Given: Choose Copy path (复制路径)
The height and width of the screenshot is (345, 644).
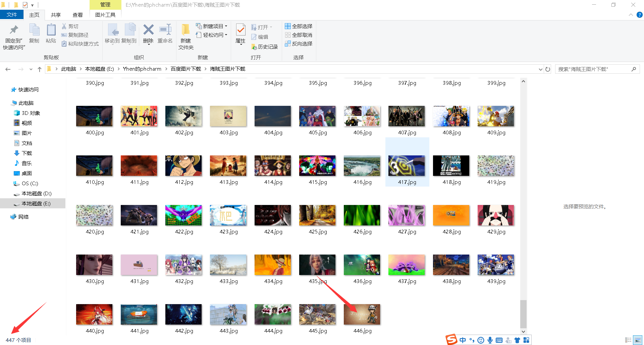Looking at the screenshot, I should point(75,35).
